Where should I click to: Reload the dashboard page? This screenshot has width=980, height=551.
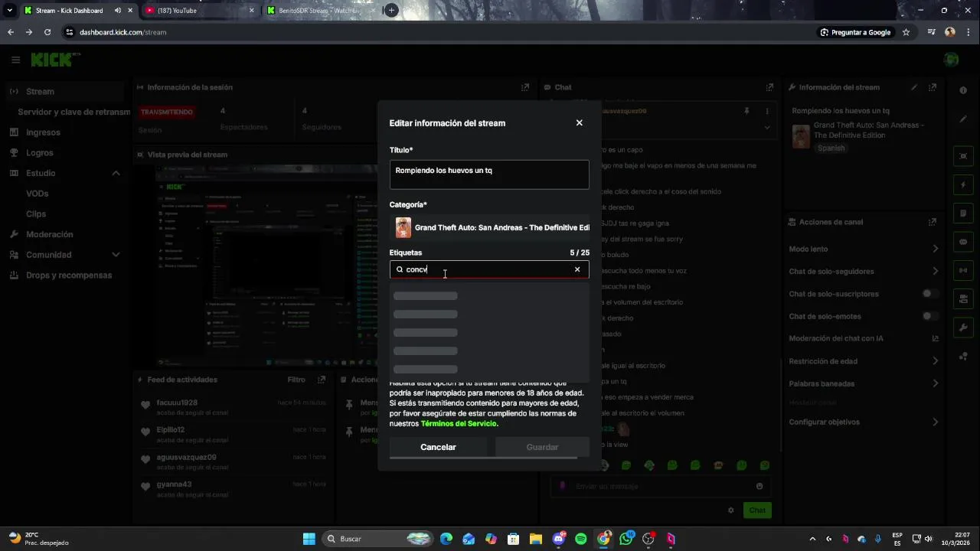tap(47, 32)
